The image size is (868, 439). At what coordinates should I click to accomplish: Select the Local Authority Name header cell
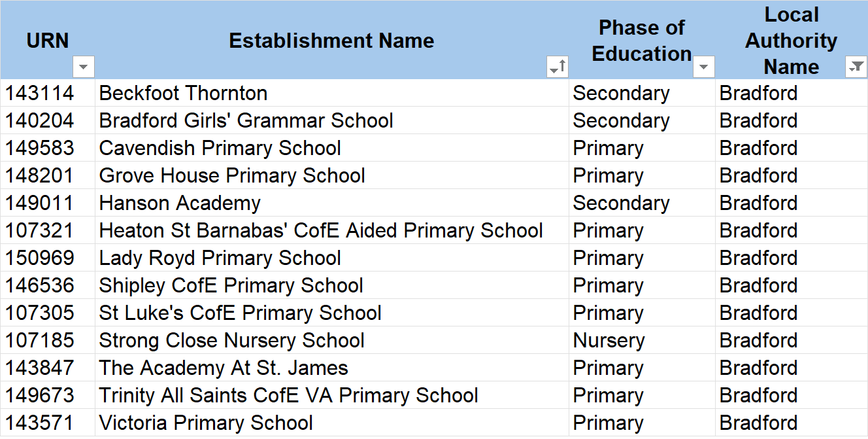click(792, 40)
